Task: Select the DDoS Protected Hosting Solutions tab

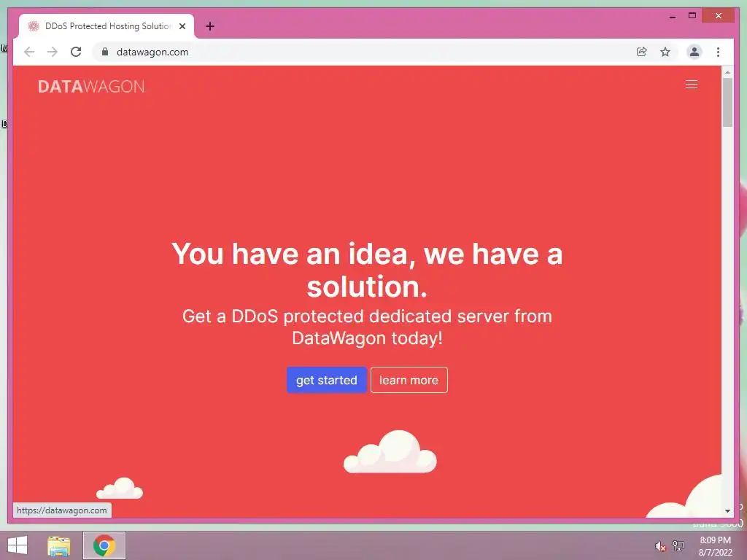Action: 107,26
